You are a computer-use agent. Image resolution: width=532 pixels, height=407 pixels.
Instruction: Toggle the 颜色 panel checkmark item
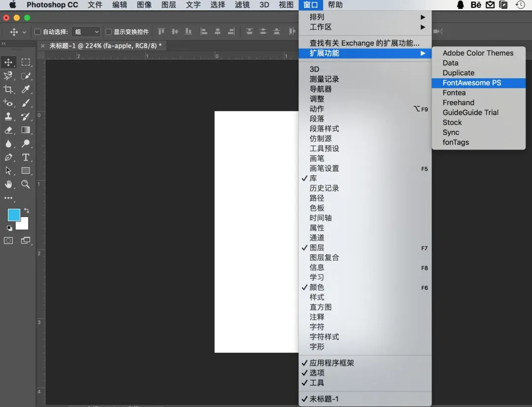[x=365, y=287]
